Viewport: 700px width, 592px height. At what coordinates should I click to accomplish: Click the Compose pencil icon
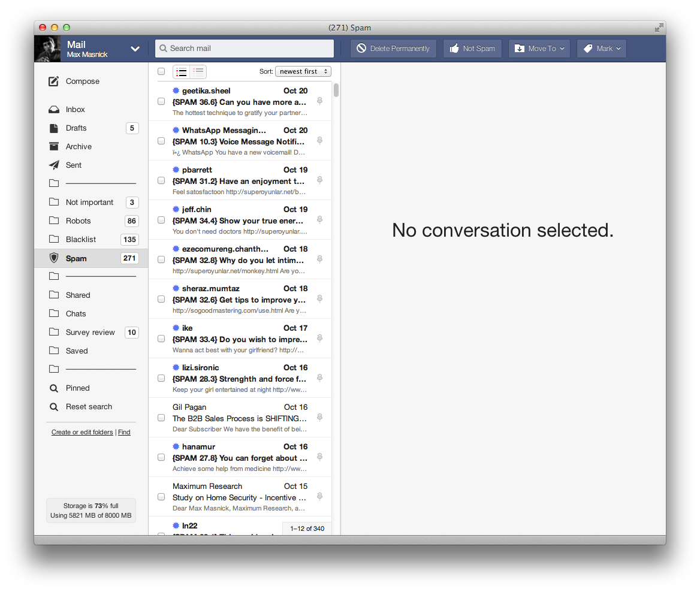pos(54,81)
